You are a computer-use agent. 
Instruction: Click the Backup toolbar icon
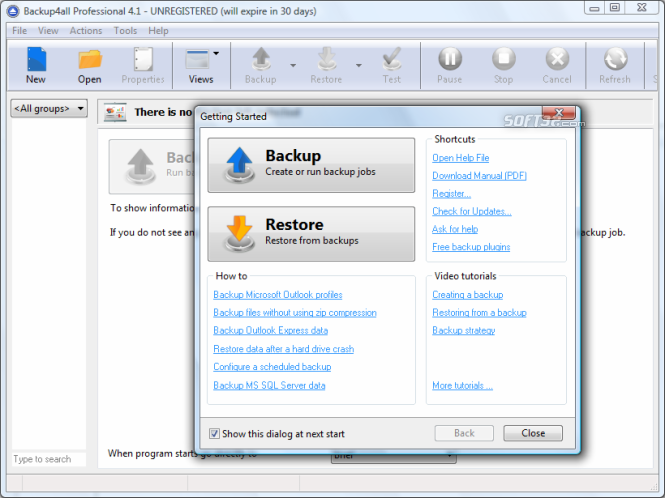point(261,59)
